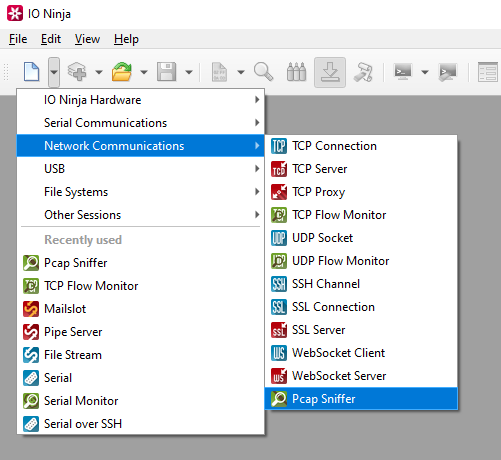
Task: Open dropdown next to add layer icon
Action: 99,72
